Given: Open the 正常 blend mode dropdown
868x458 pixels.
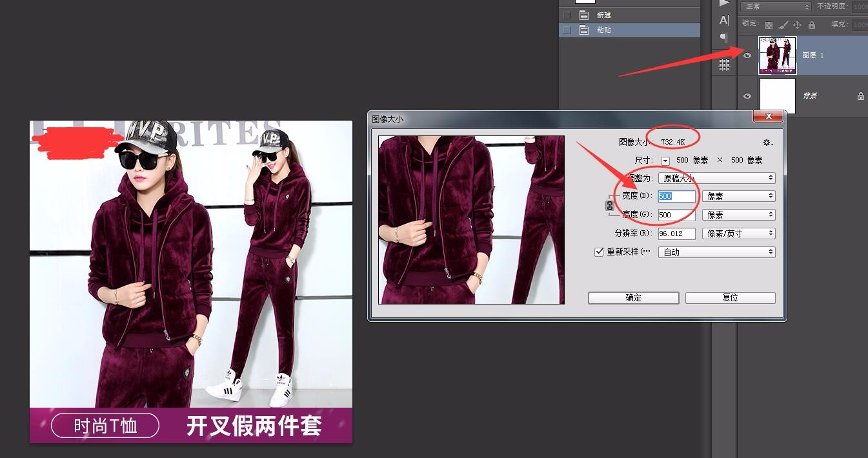Looking at the screenshot, I should 775,6.
